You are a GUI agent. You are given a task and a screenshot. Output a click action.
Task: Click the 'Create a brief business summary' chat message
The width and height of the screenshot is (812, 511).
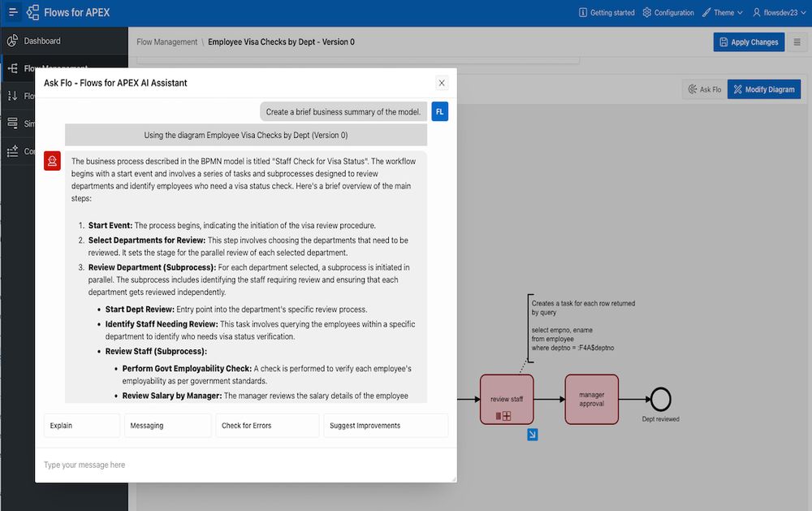(343, 111)
